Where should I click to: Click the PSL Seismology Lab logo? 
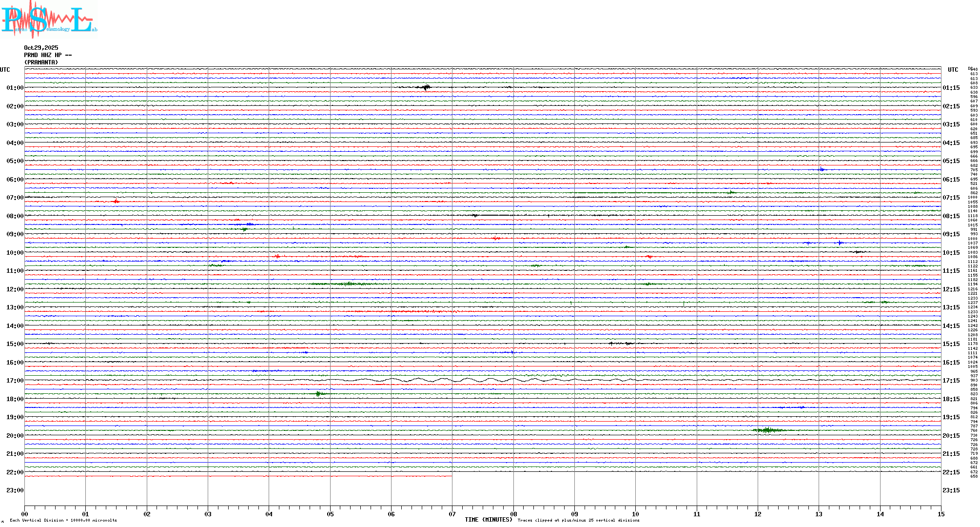[49, 20]
